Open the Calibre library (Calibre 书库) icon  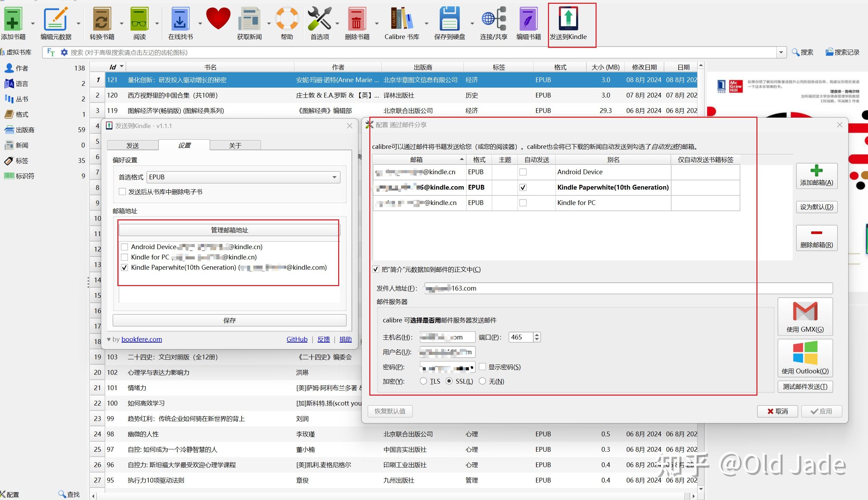pyautogui.click(x=402, y=18)
